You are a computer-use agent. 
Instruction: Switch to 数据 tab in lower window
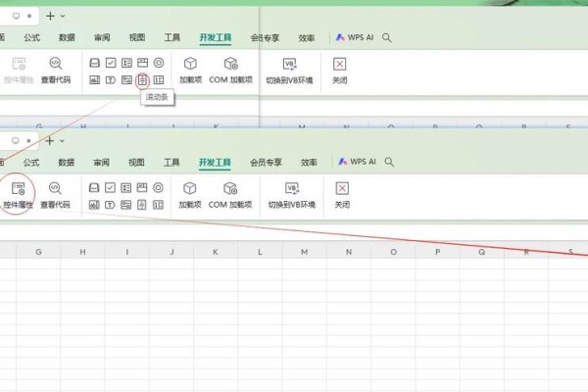point(66,163)
